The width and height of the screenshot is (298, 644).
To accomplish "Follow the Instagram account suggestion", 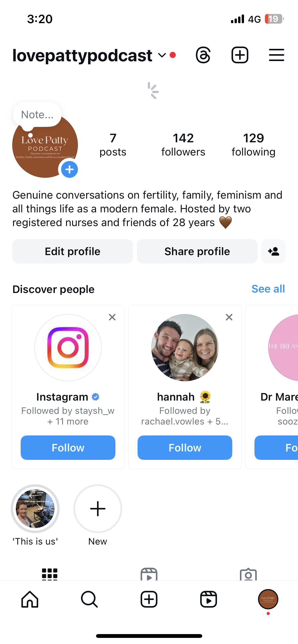I will (x=68, y=448).
